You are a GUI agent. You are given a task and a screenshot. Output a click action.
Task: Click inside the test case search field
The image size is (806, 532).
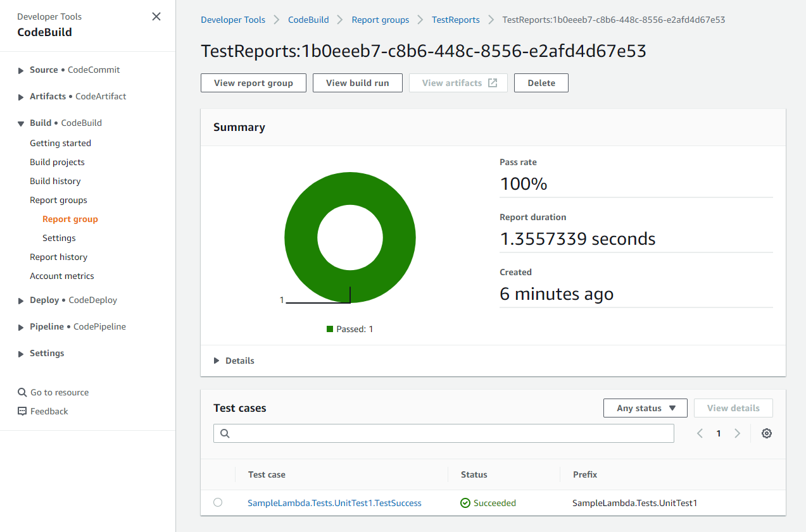tap(443, 433)
